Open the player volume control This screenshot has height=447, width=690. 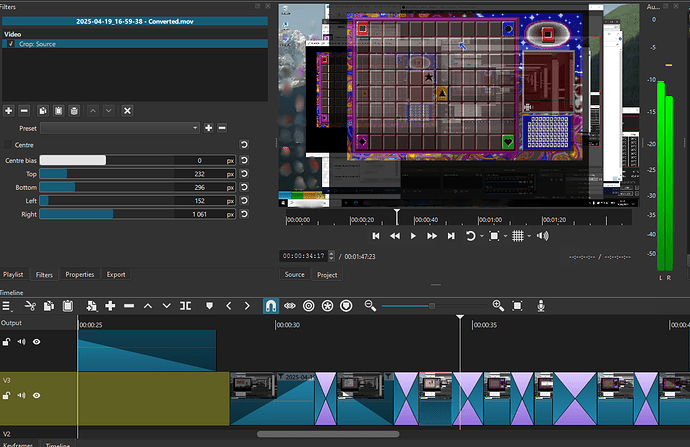point(543,236)
